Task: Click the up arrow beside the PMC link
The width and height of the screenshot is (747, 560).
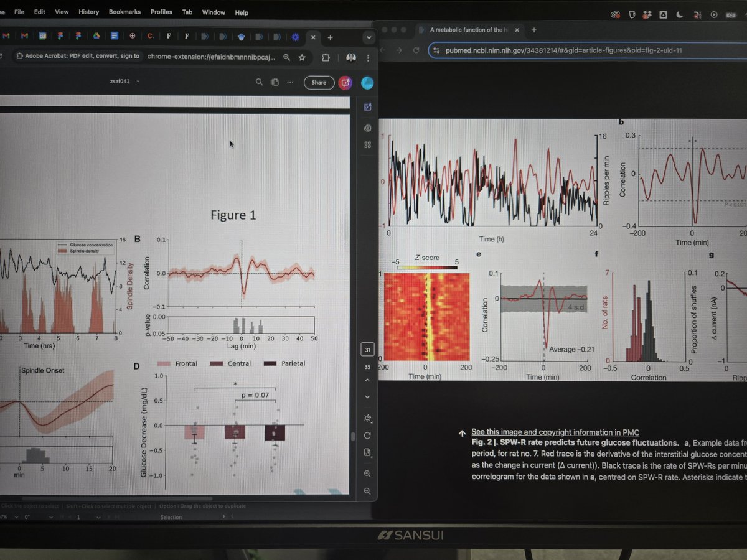Action: (x=461, y=433)
